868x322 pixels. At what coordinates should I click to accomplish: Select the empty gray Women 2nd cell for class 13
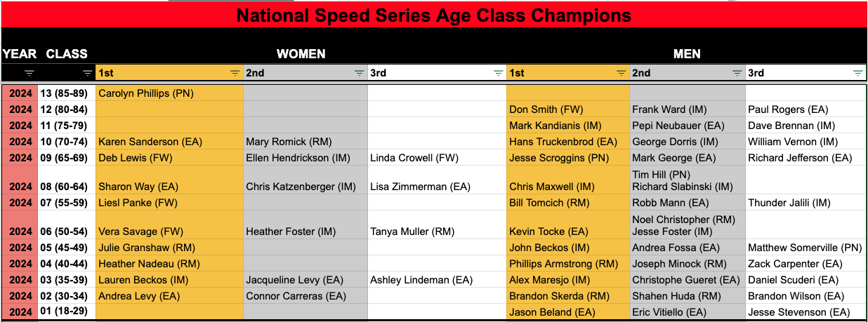305,93
